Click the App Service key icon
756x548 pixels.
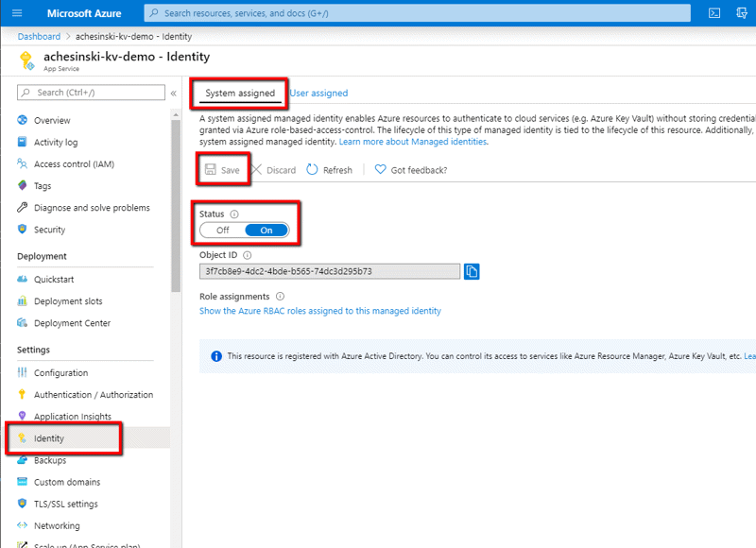click(x=26, y=60)
